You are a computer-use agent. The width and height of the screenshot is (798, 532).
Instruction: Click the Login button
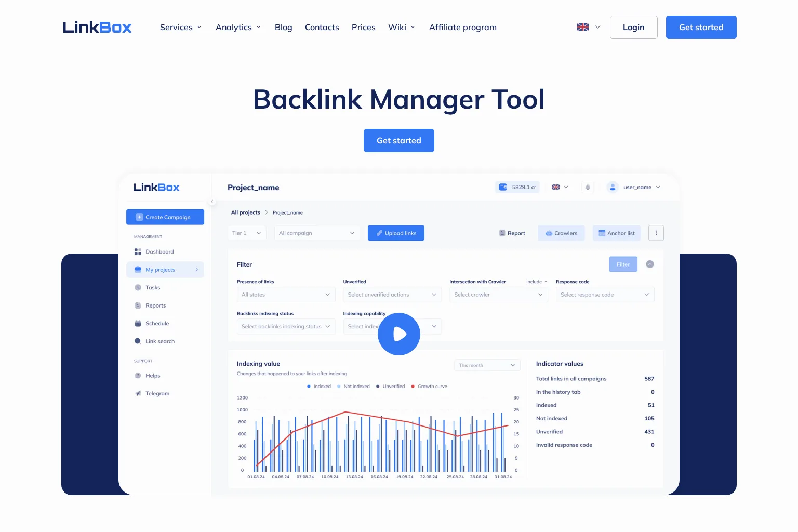click(x=634, y=27)
